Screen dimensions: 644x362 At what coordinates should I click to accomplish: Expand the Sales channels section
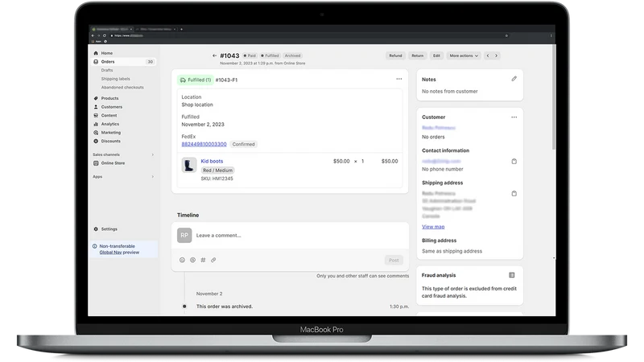coord(153,154)
